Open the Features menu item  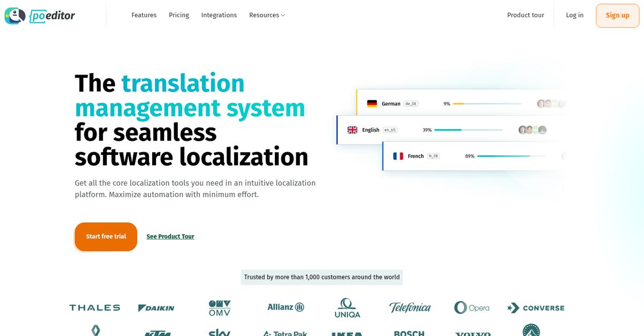(x=144, y=15)
